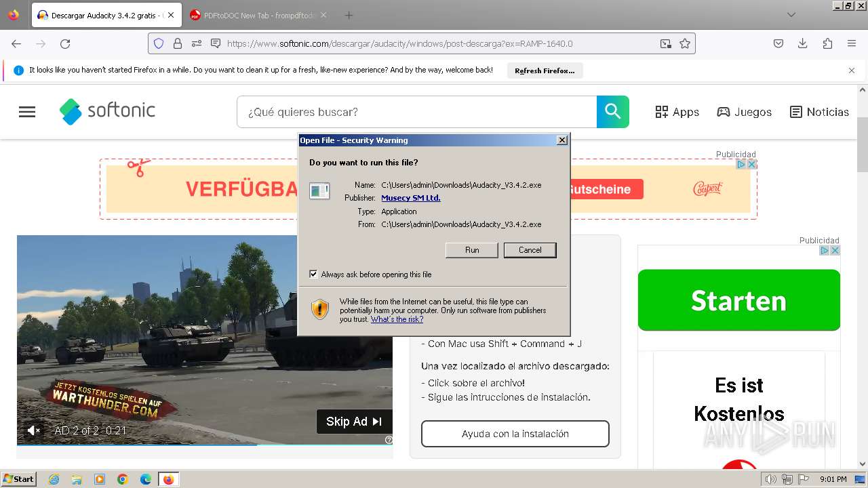Open the Firefox application menu
This screenshot has height=488, width=868.
(x=852, y=43)
